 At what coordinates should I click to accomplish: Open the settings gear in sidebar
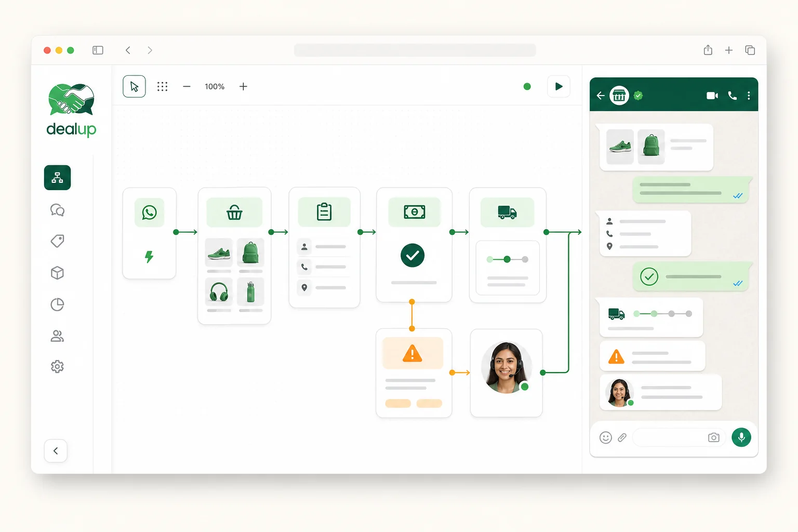pyautogui.click(x=57, y=367)
